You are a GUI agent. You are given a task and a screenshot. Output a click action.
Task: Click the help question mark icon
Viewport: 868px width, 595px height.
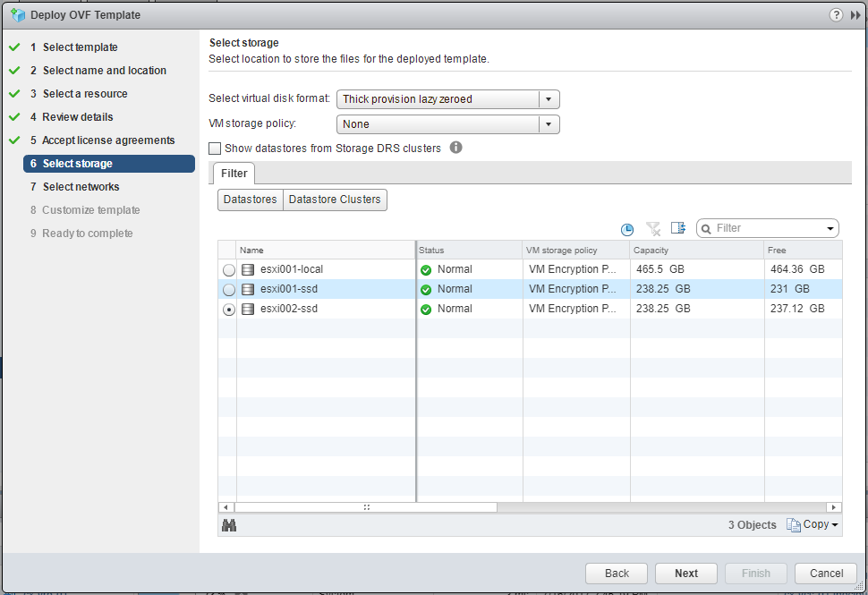pos(836,15)
